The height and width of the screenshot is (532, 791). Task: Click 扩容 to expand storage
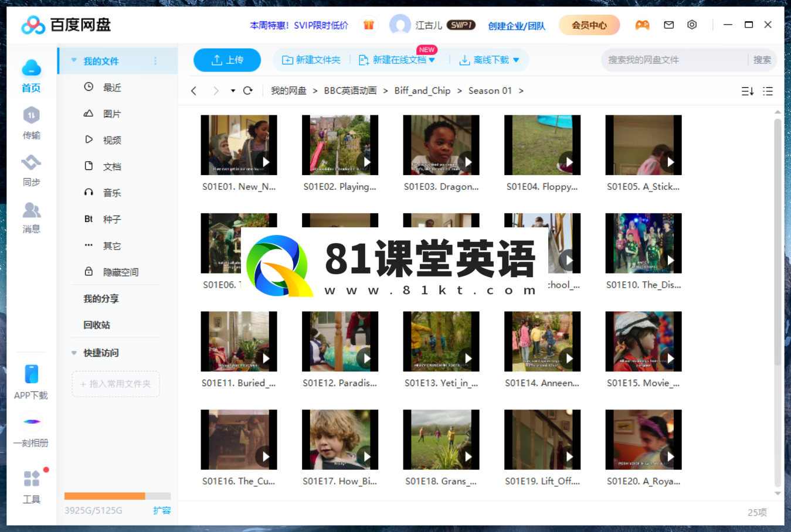(162, 510)
